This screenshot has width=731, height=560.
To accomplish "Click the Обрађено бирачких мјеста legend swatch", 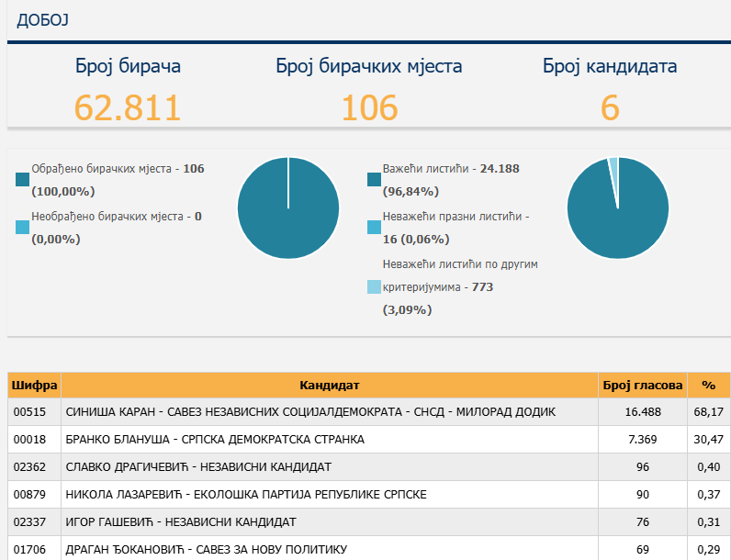I will pos(23,179).
